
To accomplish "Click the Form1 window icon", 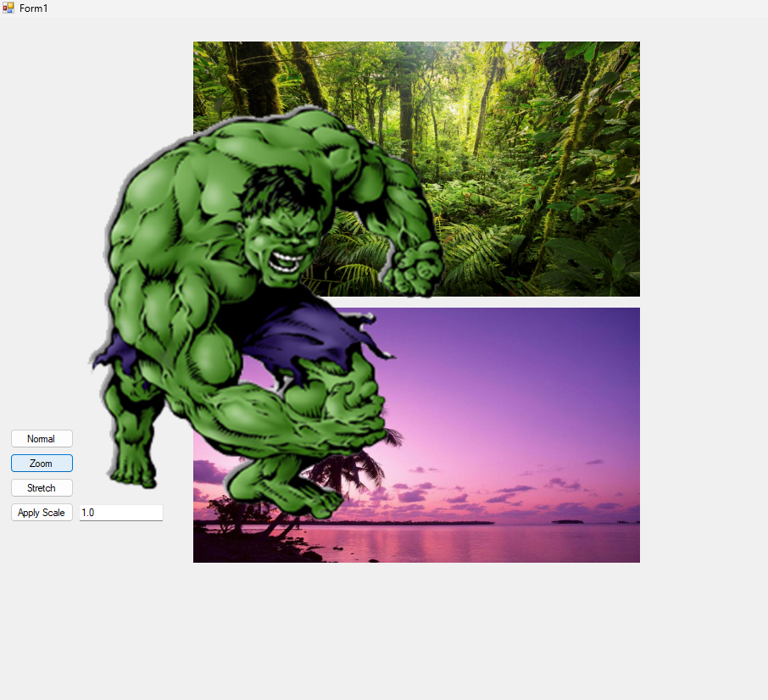I will (x=8, y=8).
